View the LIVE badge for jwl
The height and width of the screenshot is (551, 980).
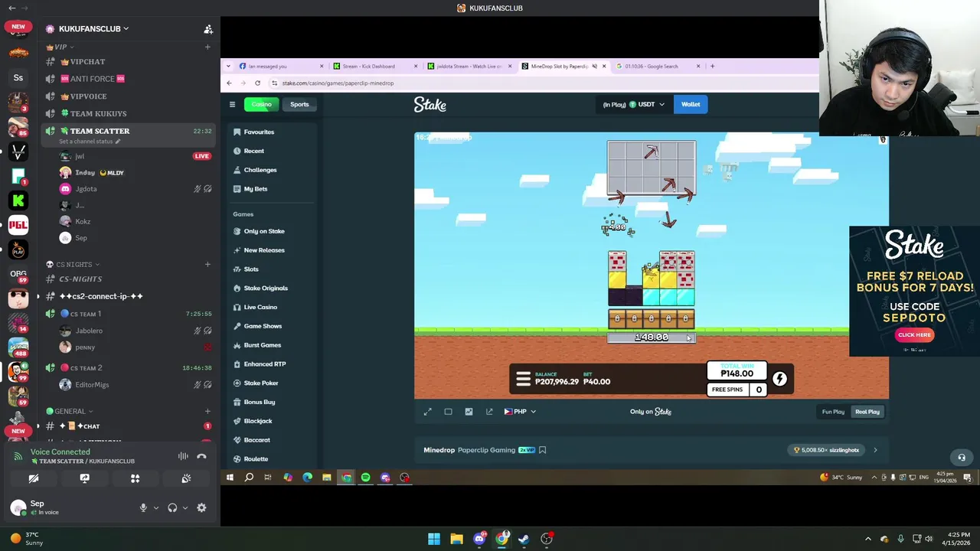click(x=201, y=156)
